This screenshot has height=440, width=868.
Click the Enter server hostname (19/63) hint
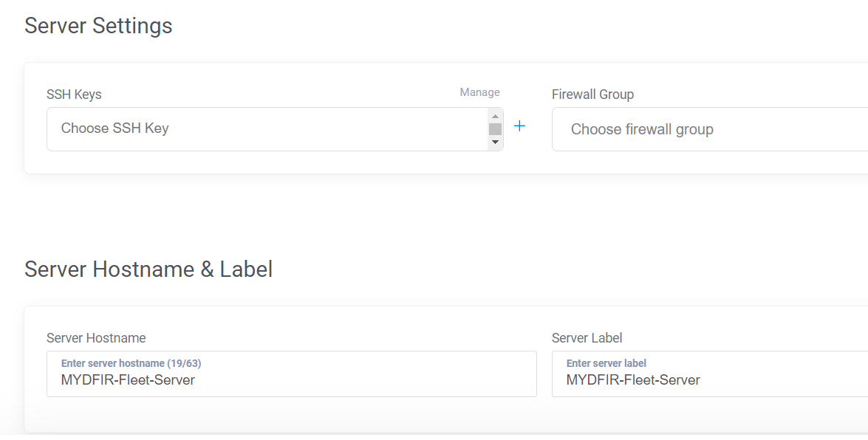pos(131,363)
